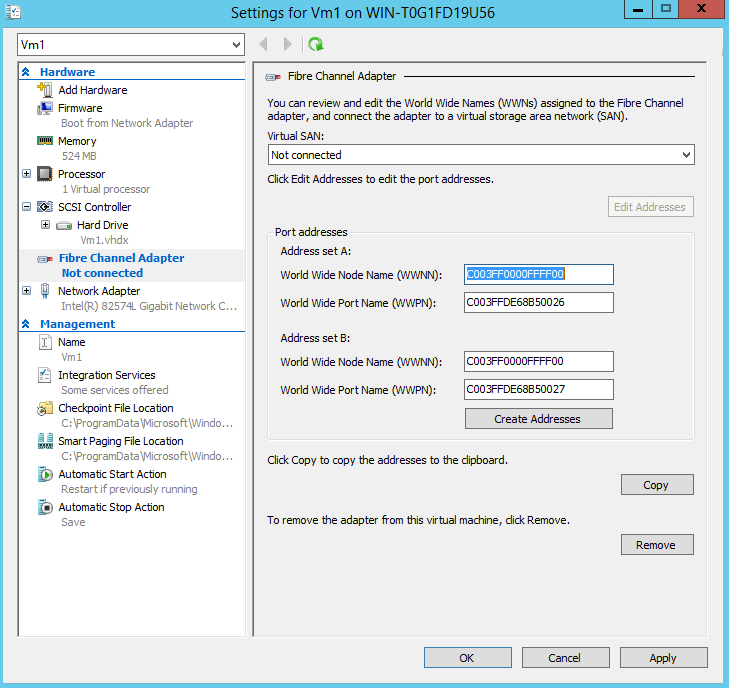Select Memory in the hardware list
The height and width of the screenshot is (688, 729).
click(x=77, y=141)
